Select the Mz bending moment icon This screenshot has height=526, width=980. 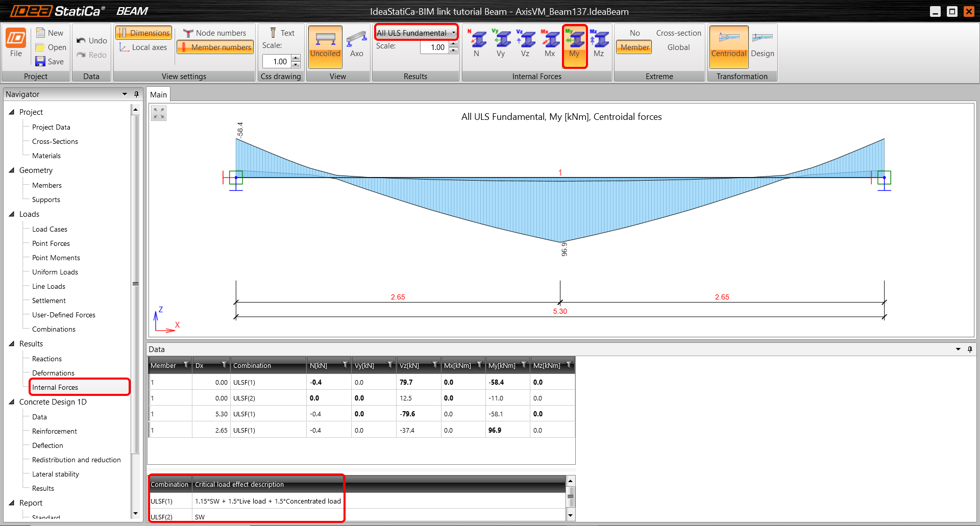(599, 43)
